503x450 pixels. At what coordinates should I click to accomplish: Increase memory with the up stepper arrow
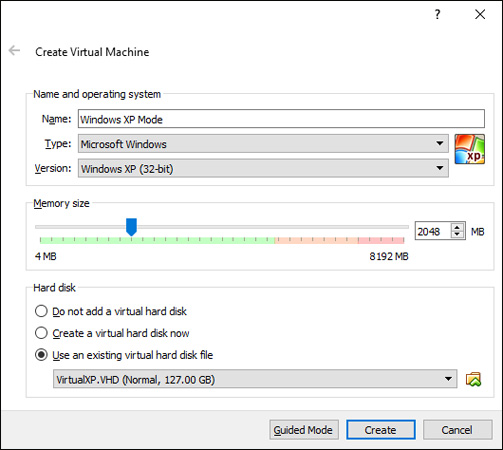457,227
